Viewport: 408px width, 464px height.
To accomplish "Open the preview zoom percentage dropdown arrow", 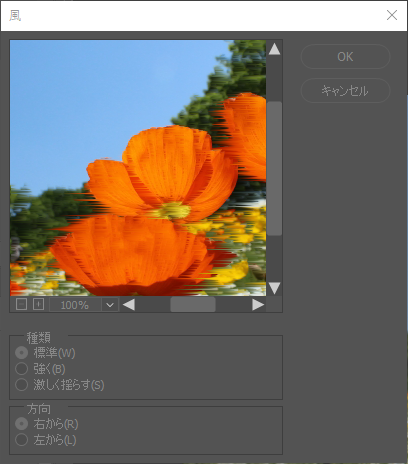I will pyautogui.click(x=110, y=305).
